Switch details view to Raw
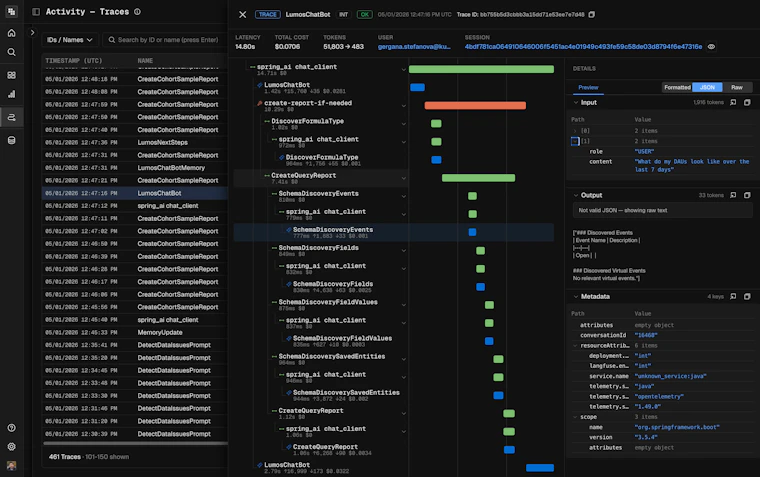 737,87
